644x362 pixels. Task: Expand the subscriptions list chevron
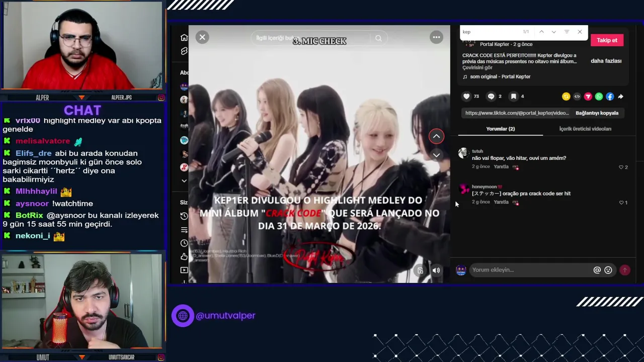184,180
